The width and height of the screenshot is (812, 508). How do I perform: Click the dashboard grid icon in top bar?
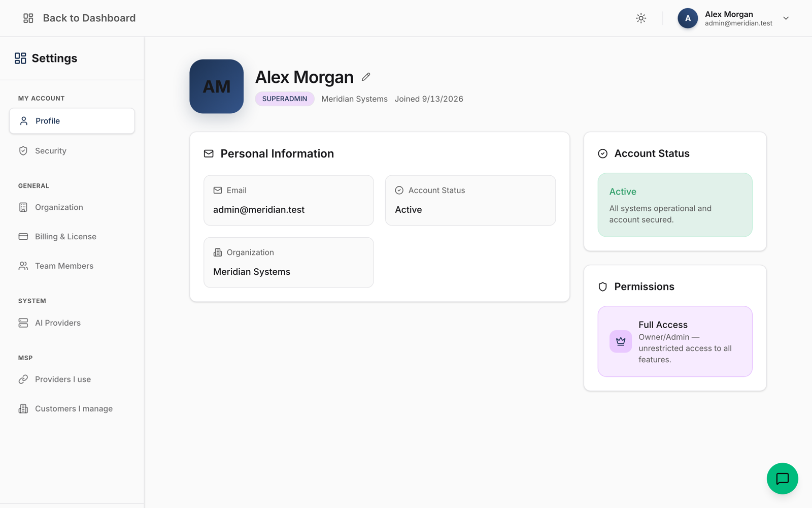pos(28,18)
